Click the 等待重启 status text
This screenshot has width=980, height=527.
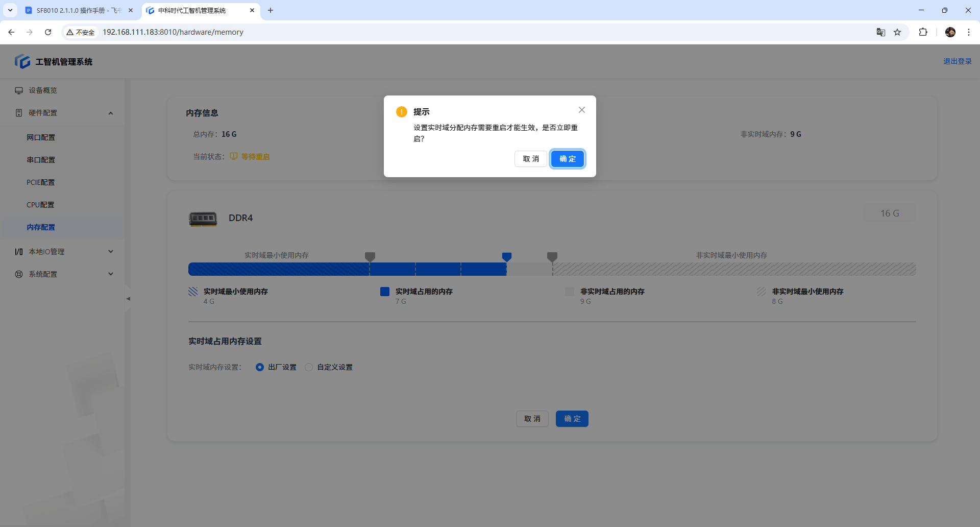[x=255, y=157]
